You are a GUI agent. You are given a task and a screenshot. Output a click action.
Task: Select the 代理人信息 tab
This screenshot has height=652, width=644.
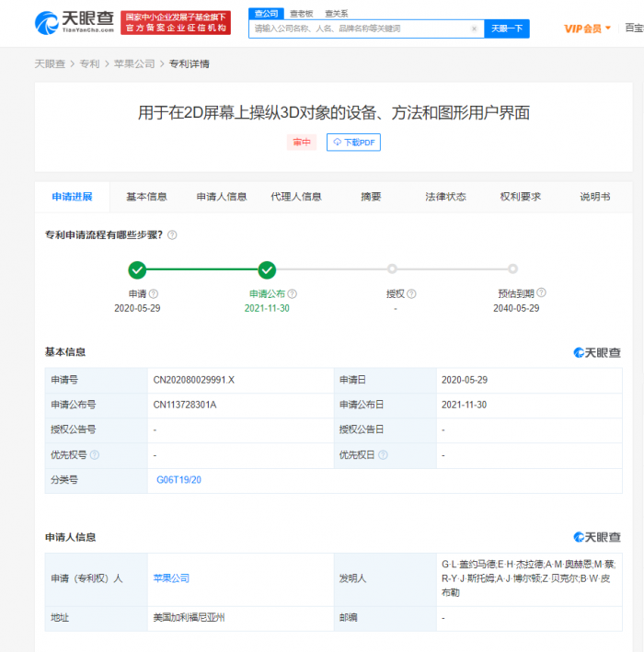(296, 197)
